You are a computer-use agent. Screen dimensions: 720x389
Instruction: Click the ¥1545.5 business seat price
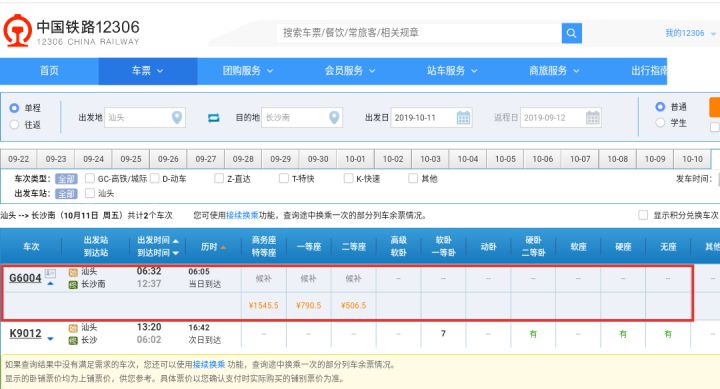[x=264, y=305]
